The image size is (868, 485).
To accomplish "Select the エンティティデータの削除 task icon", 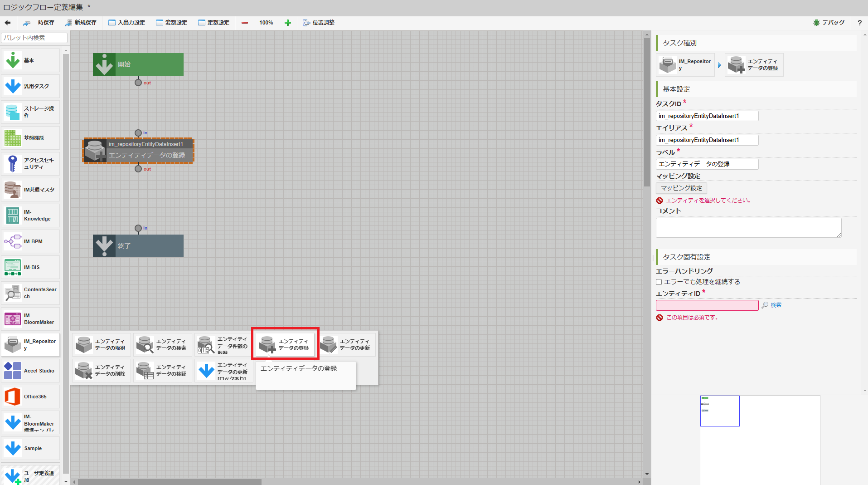I will point(101,370).
